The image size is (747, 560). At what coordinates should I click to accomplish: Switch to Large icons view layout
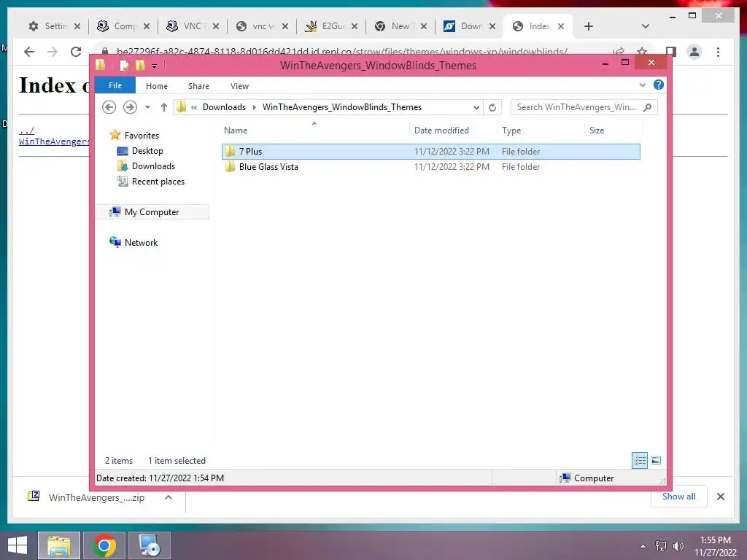tap(656, 461)
